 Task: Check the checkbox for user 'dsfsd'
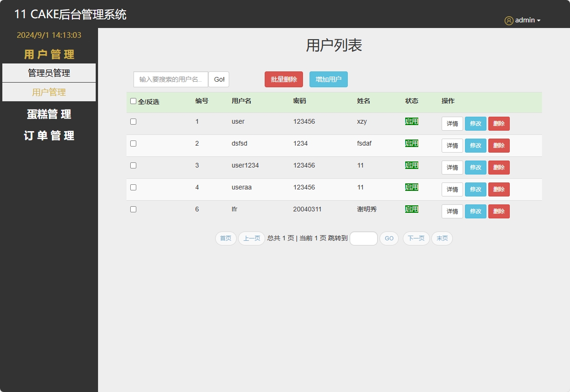133,144
